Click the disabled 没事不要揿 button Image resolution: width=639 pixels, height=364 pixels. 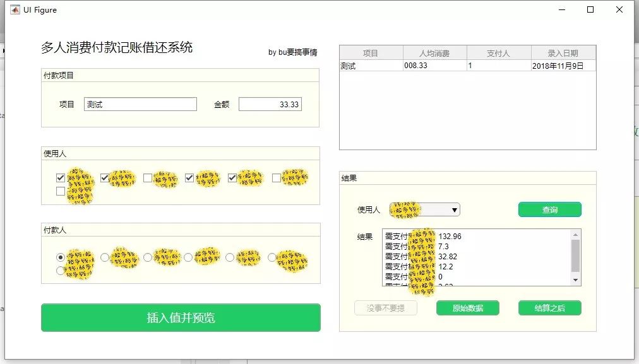386,308
